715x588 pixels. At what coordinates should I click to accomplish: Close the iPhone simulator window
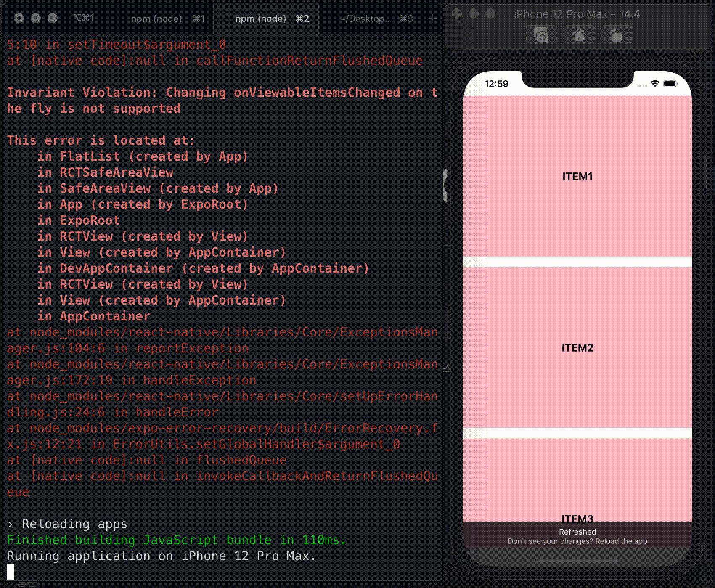click(x=457, y=14)
